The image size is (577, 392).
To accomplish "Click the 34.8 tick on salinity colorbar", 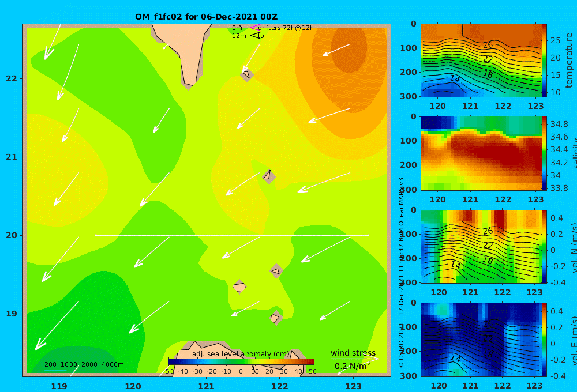I will [559, 124].
